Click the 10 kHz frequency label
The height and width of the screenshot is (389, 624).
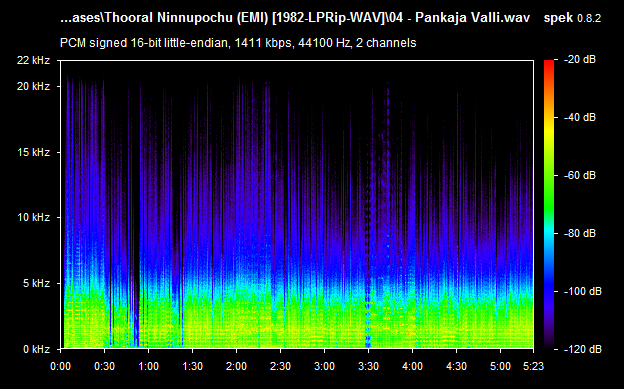click(33, 217)
